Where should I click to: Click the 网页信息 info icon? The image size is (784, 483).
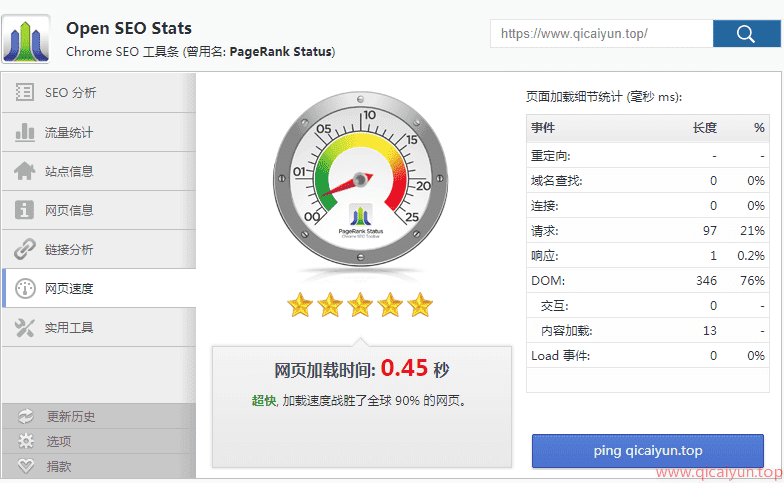pos(24,210)
